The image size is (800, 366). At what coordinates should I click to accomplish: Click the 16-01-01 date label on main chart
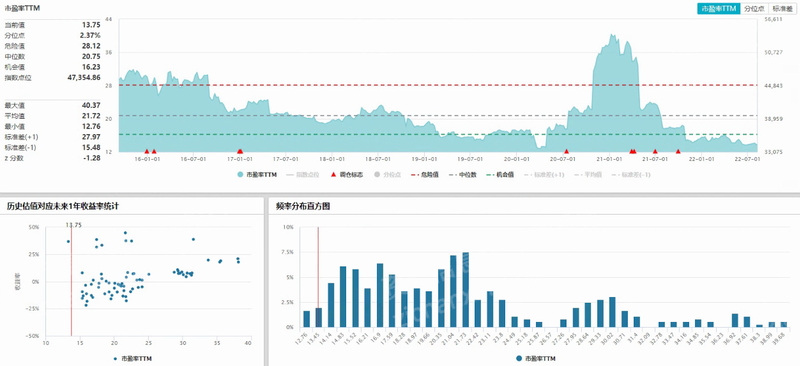(x=146, y=159)
